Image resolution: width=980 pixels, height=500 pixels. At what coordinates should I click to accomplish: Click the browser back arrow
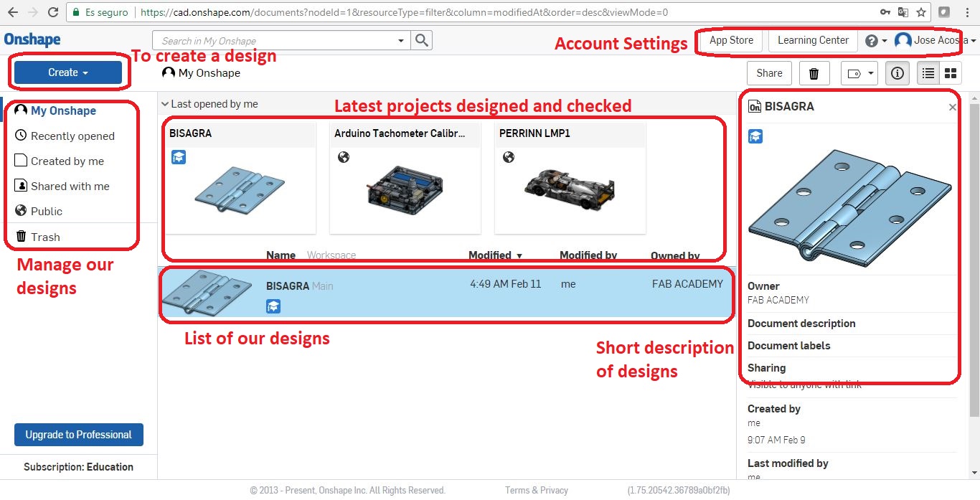click(12, 12)
